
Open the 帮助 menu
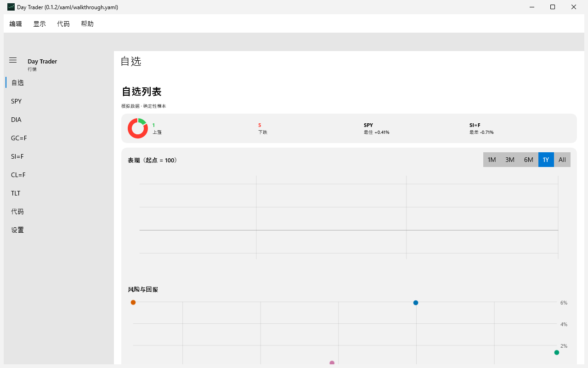(x=87, y=24)
